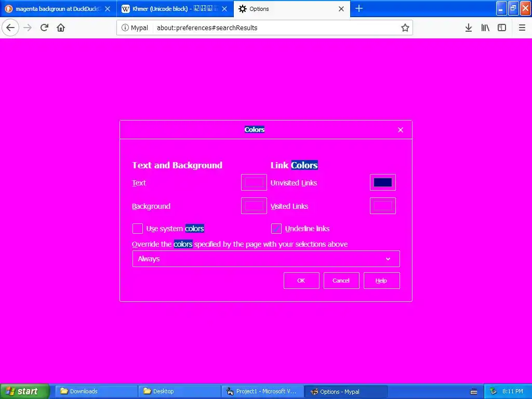Open Downloads folder in taskbar
532x399 pixels.
click(x=96, y=392)
